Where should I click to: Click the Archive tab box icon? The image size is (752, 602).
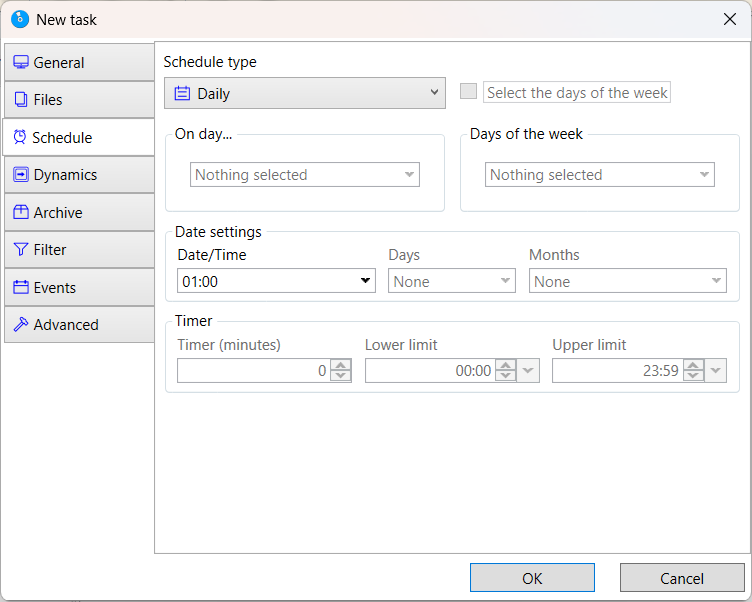20,212
